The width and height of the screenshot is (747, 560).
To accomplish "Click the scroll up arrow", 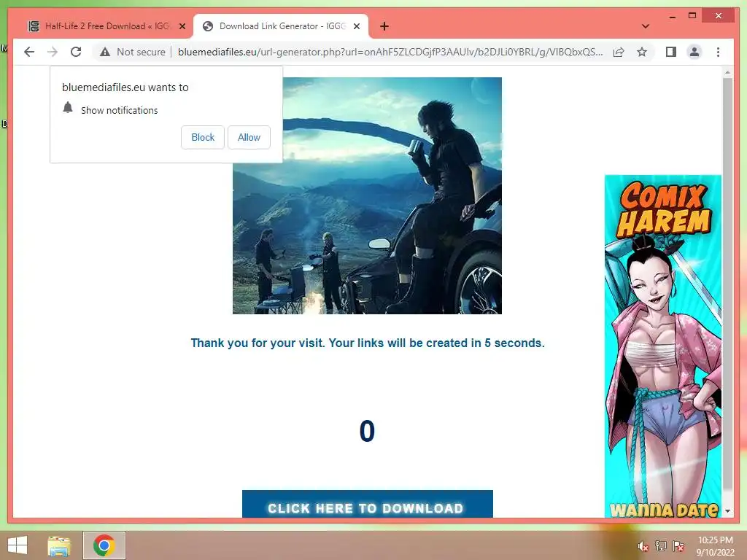I will (727, 72).
